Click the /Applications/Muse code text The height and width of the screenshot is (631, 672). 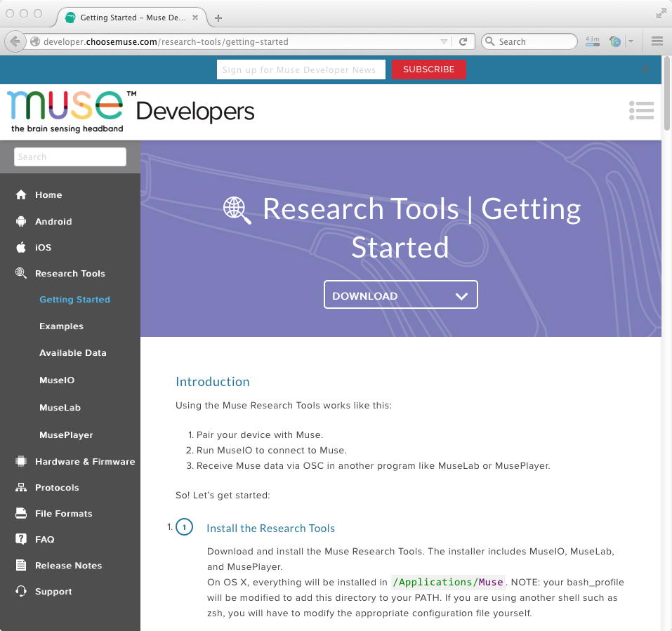pos(448,582)
